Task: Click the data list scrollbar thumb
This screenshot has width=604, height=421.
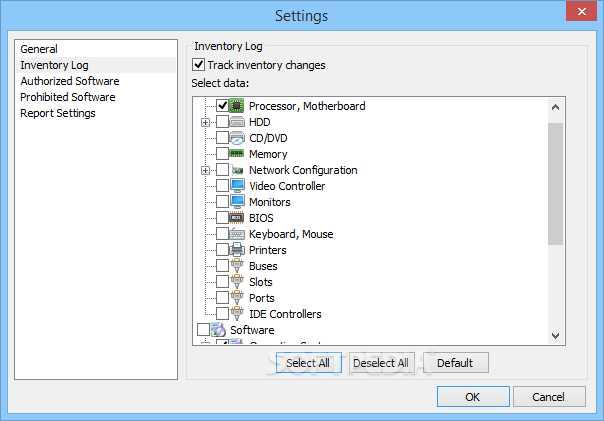Action: click(555, 184)
